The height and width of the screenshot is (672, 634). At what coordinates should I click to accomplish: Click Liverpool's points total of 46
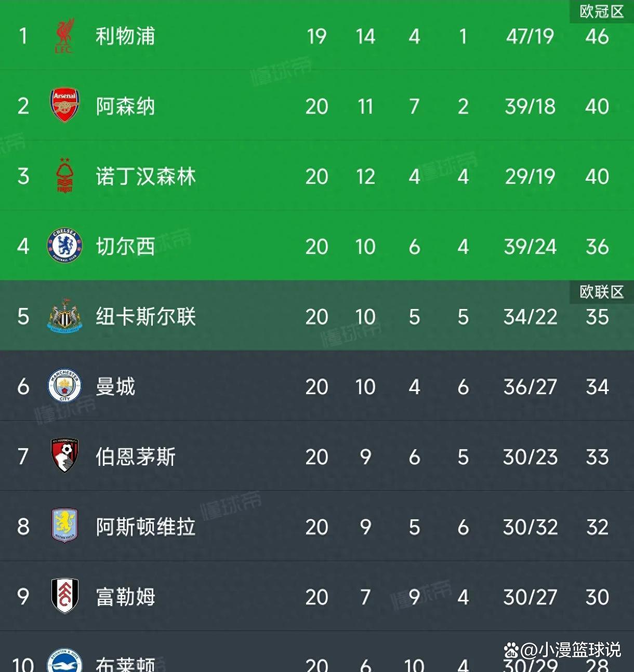point(597,36)
